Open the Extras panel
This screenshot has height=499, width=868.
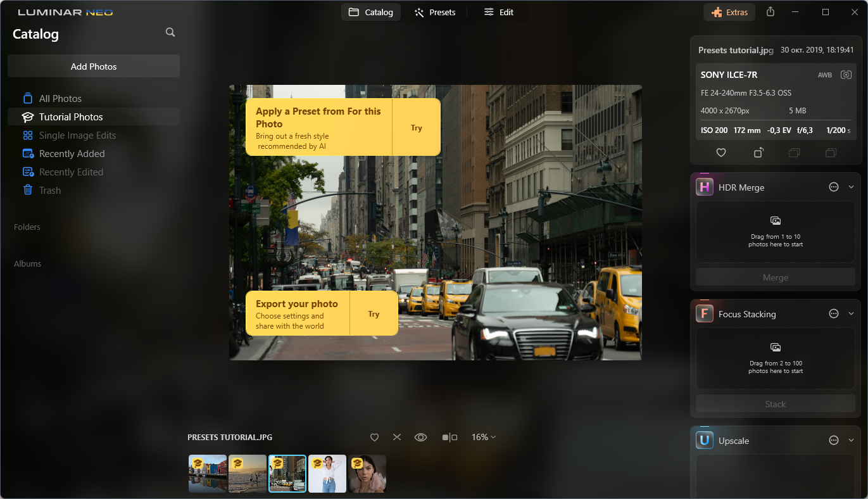pos(729,11)
